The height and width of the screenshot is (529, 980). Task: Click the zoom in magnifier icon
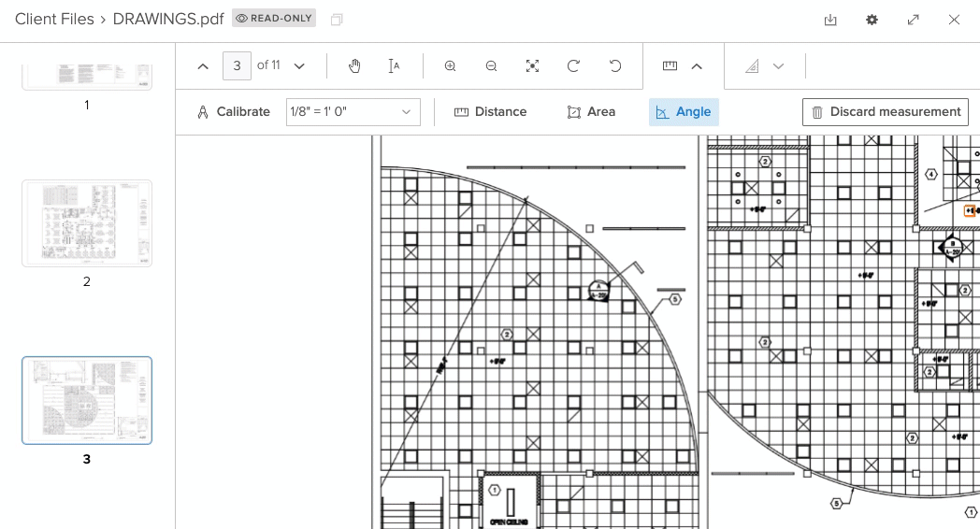click(x=450, y=65)
